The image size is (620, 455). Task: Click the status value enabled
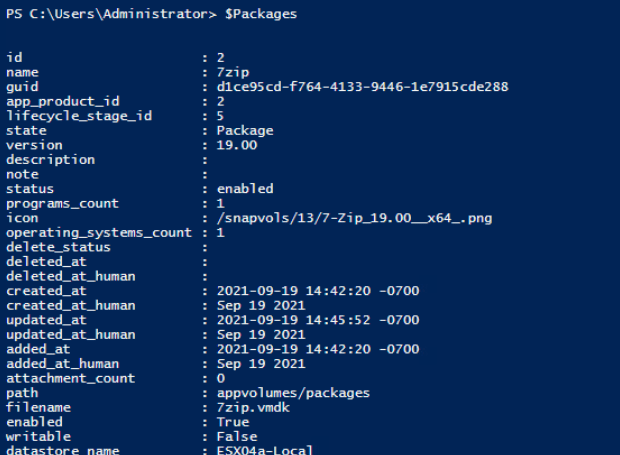click(243, 188)
